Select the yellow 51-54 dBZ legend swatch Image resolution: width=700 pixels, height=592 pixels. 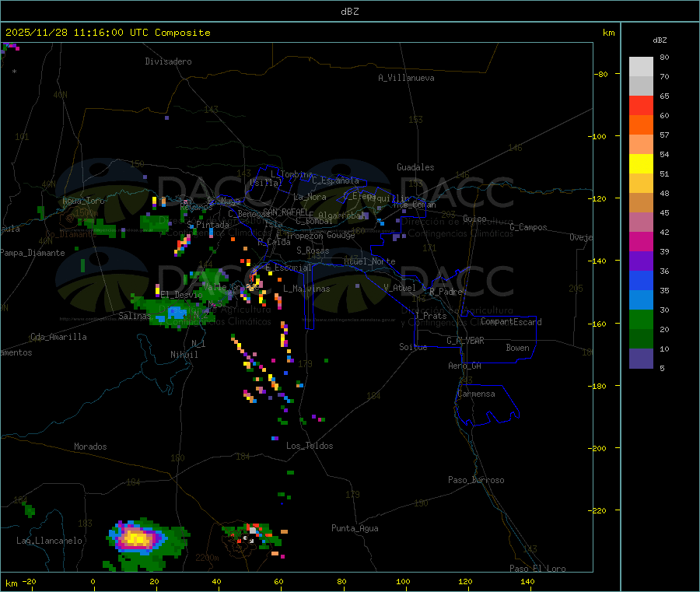[x=641, y=164]
